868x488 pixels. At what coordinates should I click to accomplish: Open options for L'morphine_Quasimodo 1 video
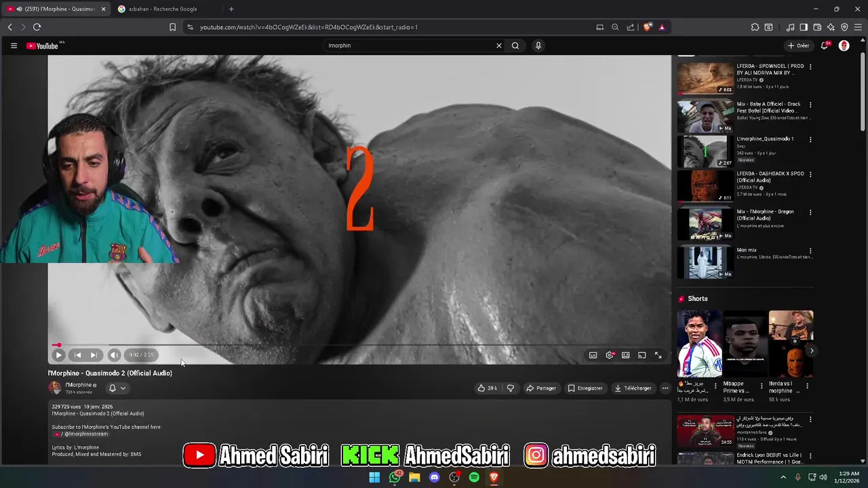point(810,140)
